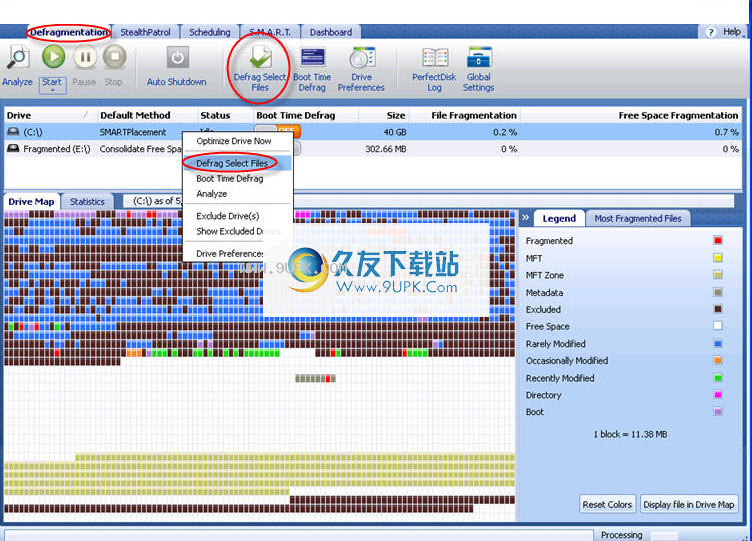Switch to the S.M.A.R.T. tab

pyautogui.click(x=270, y=32)
